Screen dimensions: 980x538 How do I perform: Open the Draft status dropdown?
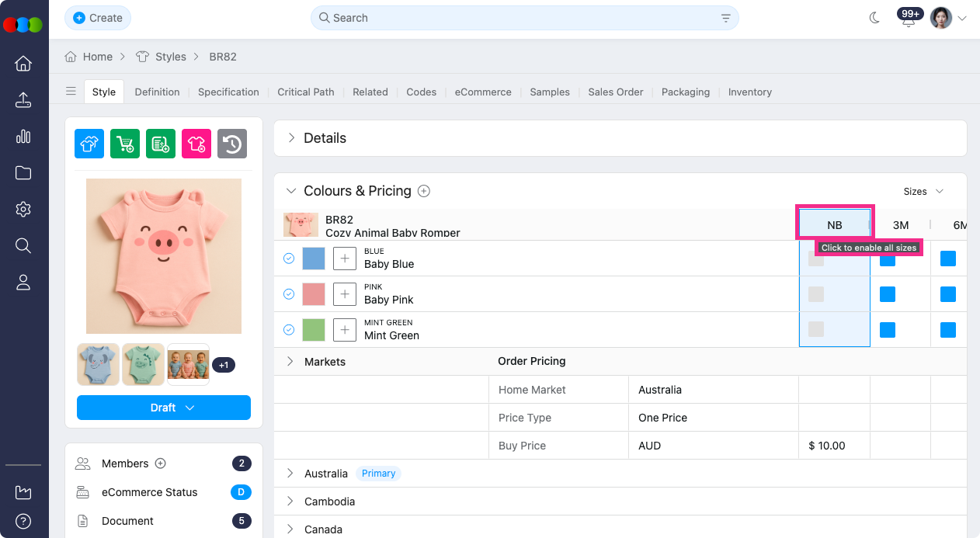click(x=164, y=408)
